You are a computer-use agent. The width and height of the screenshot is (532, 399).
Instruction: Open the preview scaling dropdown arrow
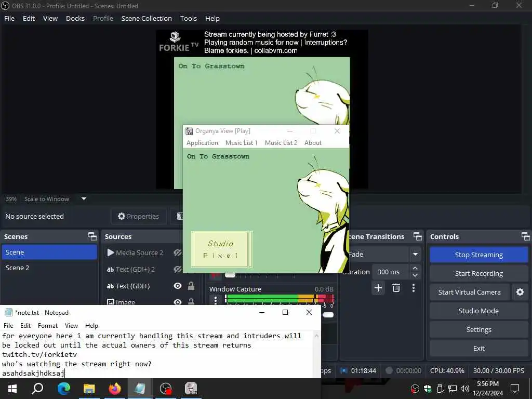(84, 199)
